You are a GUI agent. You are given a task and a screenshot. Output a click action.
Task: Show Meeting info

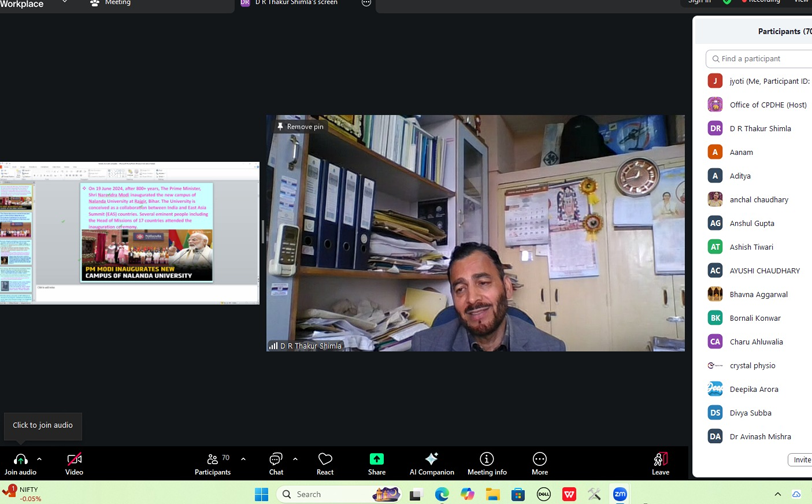[487, 460]
